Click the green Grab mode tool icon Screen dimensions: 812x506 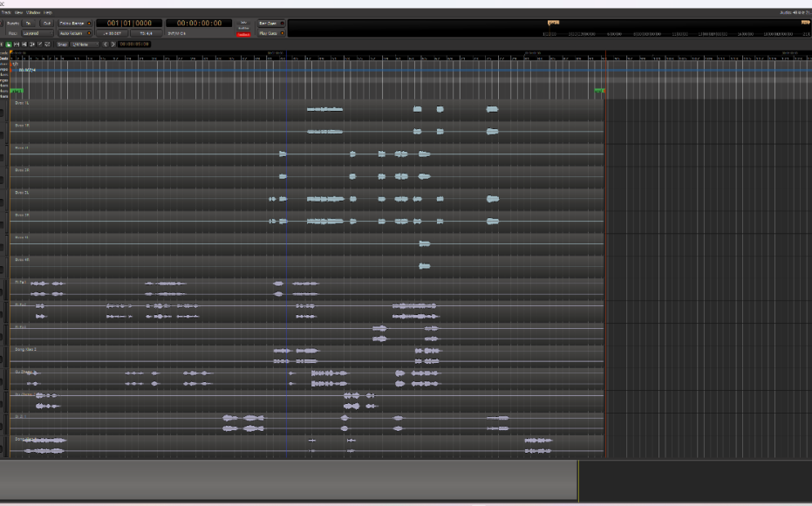pos(9,44)
